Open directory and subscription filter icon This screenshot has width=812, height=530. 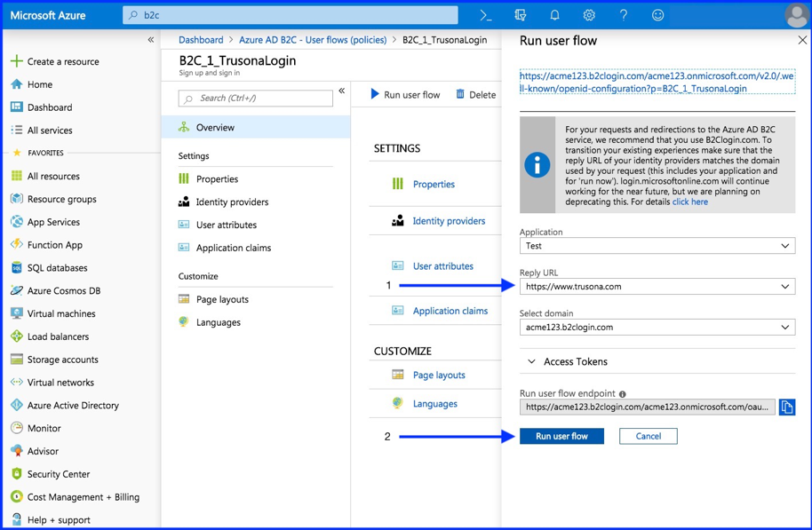520,15
